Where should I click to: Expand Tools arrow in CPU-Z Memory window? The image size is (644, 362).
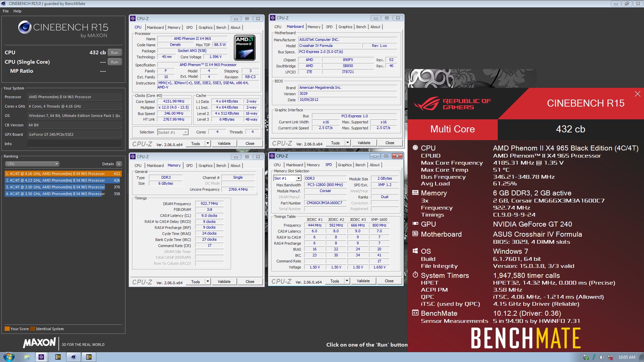(x=208, y=282)
